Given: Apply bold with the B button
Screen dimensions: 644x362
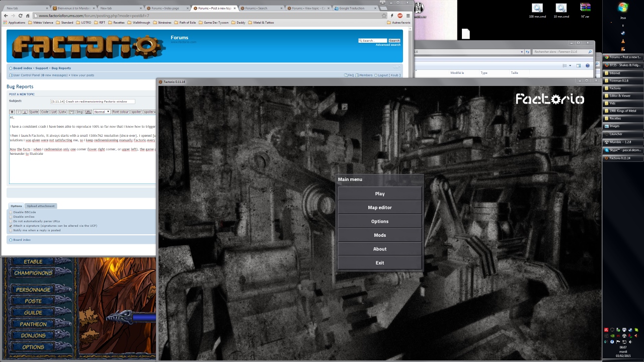Looking at the screenshot, I should [13, 112].
